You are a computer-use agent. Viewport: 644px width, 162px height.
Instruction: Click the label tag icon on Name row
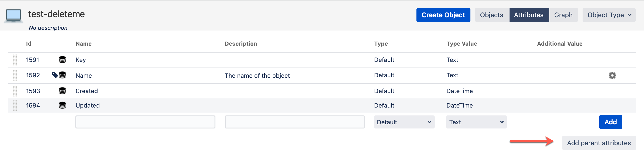tap(55, 75)
